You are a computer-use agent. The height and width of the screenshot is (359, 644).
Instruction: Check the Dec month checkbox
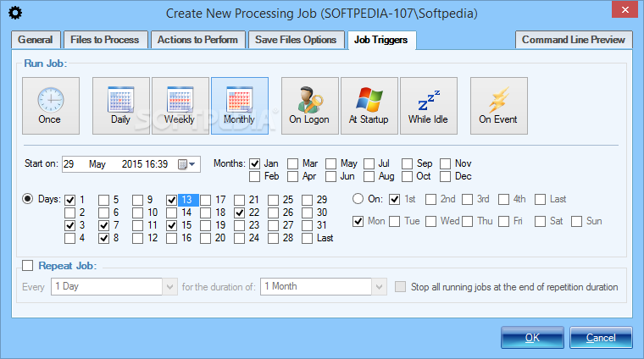tap(445, 176)
